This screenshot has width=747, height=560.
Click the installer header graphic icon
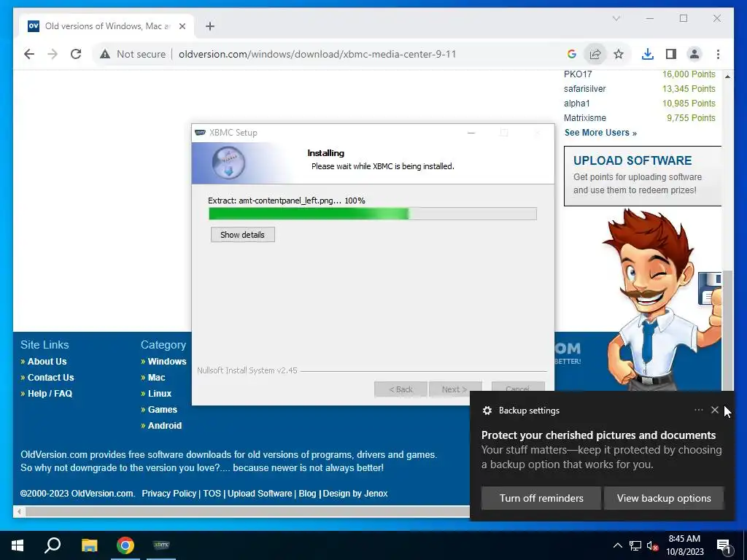[228, 163]
